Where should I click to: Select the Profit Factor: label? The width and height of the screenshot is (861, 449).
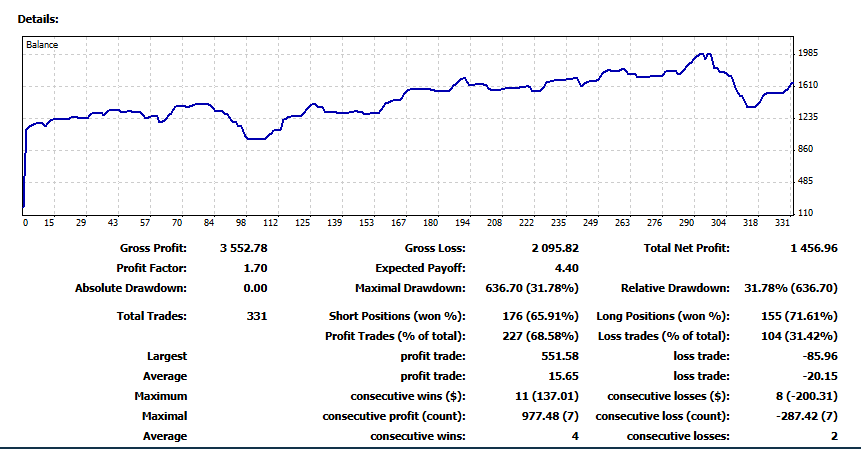(152, 268)
